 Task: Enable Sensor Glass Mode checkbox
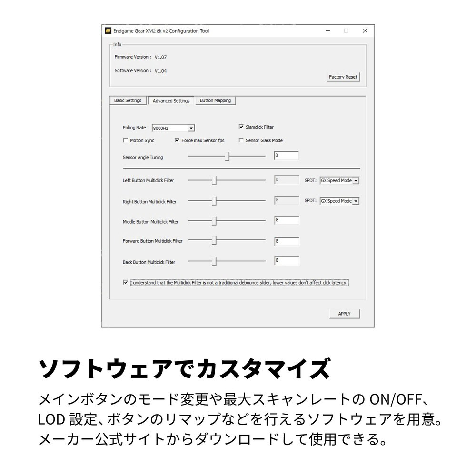click(x=241, y=141)
